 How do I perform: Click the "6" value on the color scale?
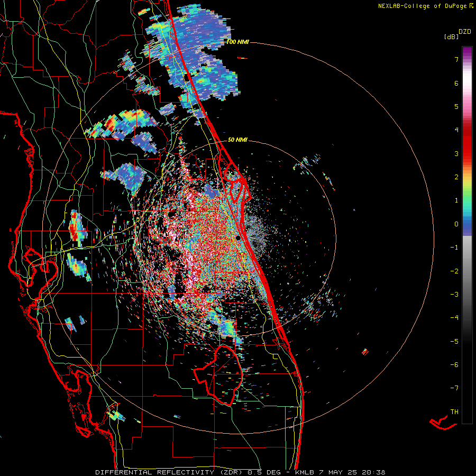tap(456, 83)
